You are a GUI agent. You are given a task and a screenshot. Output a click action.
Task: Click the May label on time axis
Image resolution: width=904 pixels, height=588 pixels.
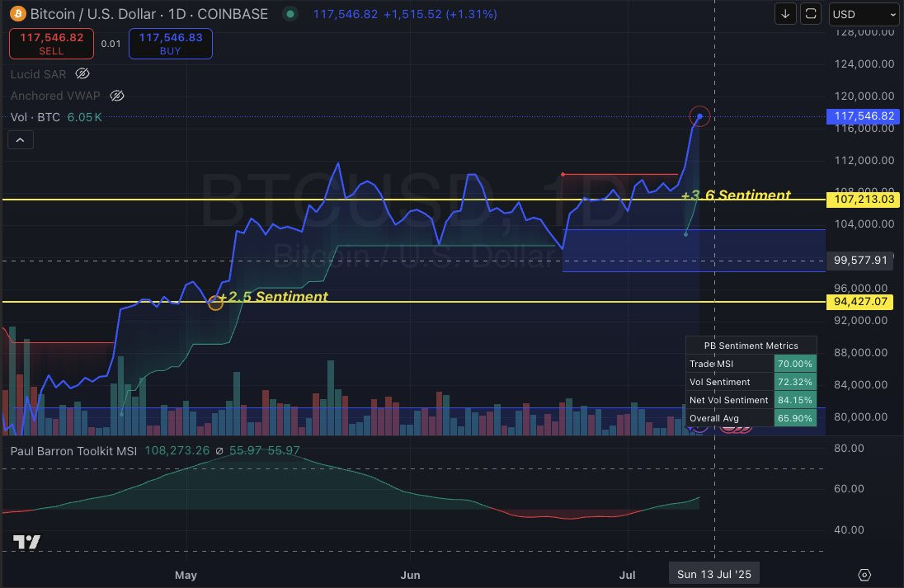click(x=186, y=575)
